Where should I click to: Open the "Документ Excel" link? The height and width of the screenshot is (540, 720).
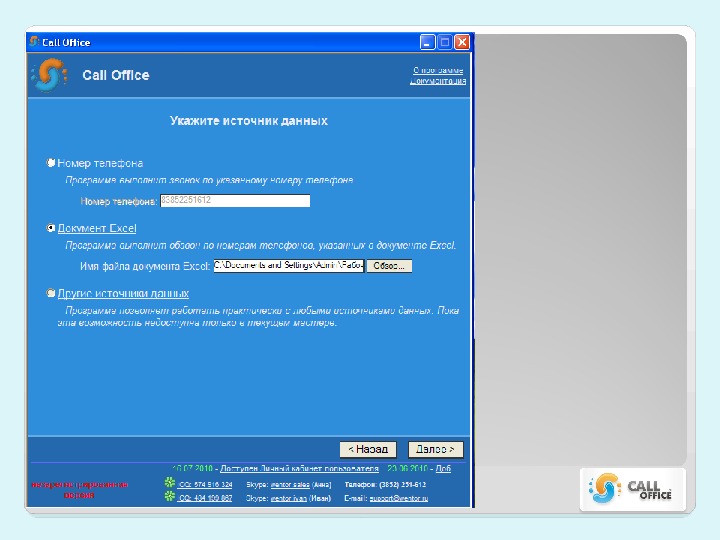tap(97, 228)
